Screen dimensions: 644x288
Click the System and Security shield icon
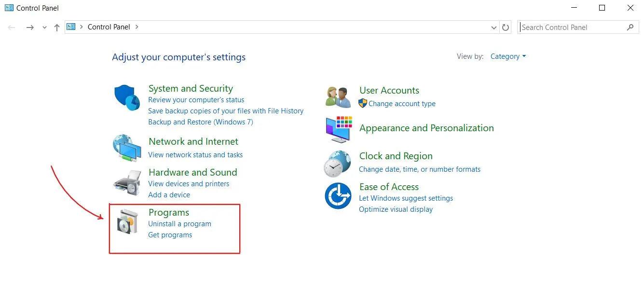click(x=127, y=97)
